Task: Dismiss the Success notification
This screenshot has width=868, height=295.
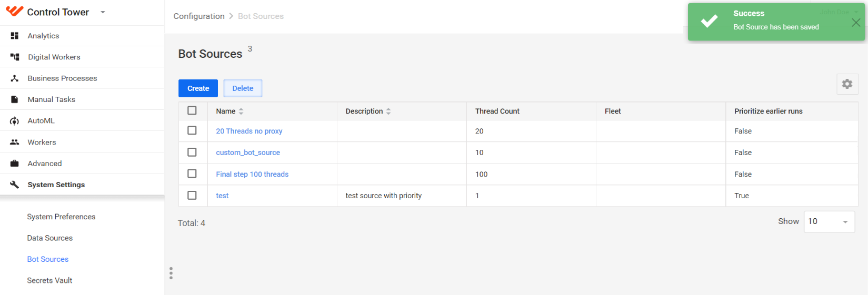Action: pos(856,23)
